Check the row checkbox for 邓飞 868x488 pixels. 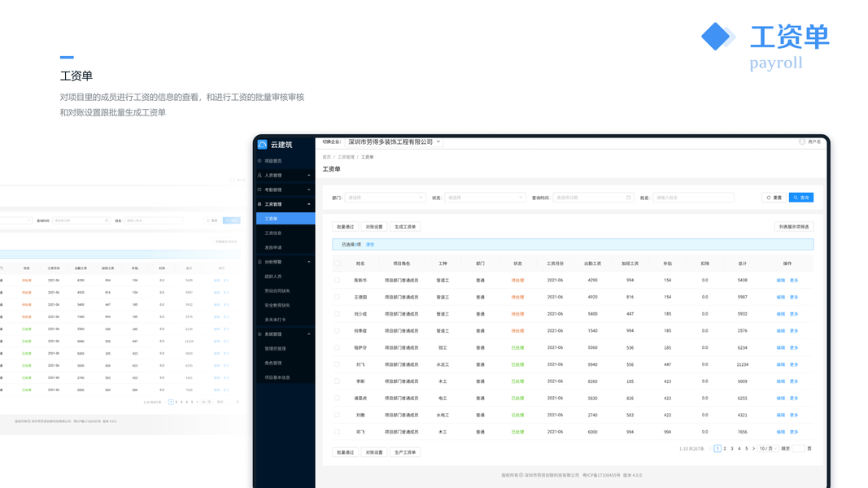(x=337, y=432)
